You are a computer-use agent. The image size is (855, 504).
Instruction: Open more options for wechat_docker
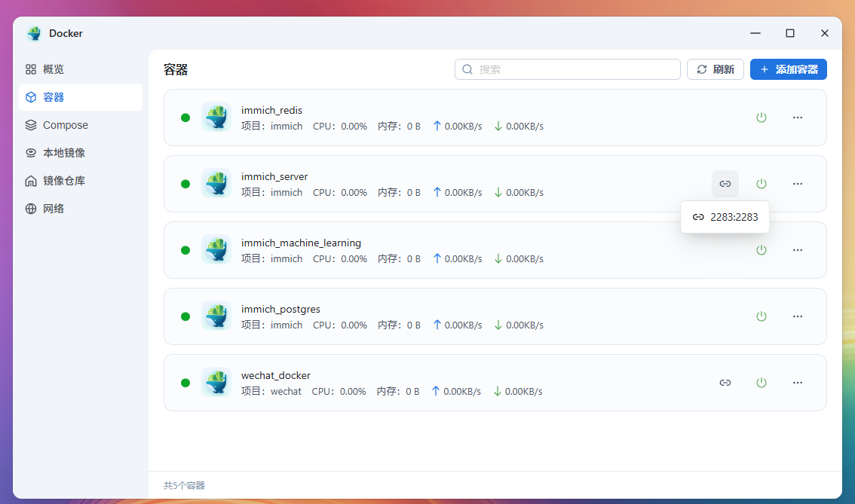coord(797,383)
